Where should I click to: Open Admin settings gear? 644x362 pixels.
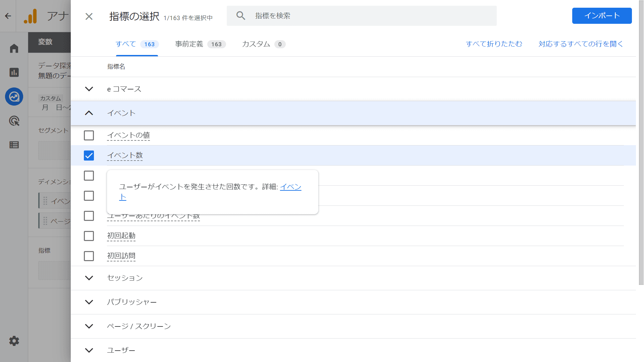pos(14,341)
